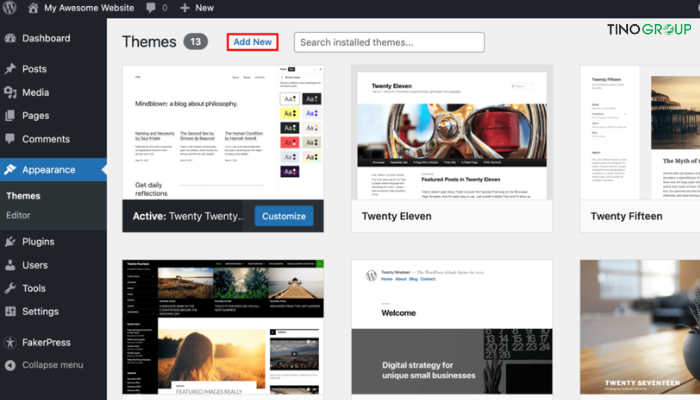This screenshot has height=400, width=700.
Task: Open the Twenty Nineteen Welcome theme screenshot
Action: tap(452, 327)
